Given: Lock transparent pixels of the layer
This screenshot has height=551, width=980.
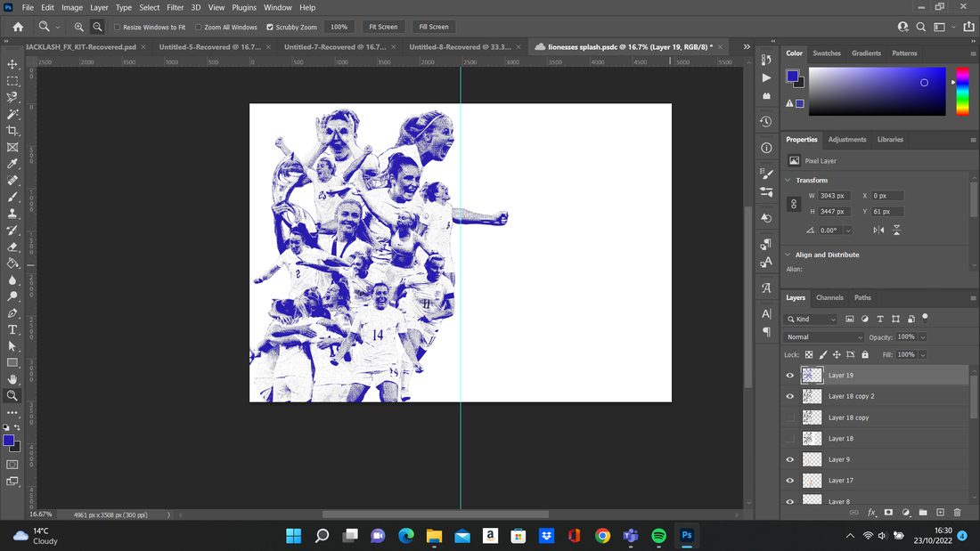Looking at the screenshot, I should click(x=809, y=355).
